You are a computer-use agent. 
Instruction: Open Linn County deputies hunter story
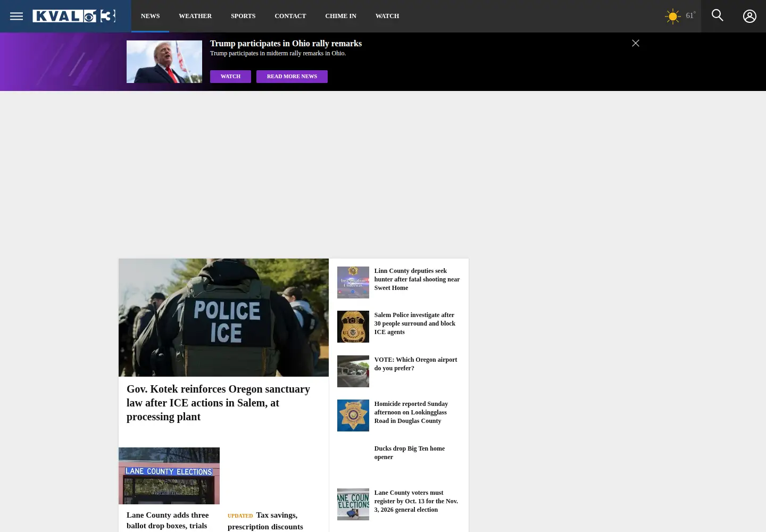click(x=417, y=279)
